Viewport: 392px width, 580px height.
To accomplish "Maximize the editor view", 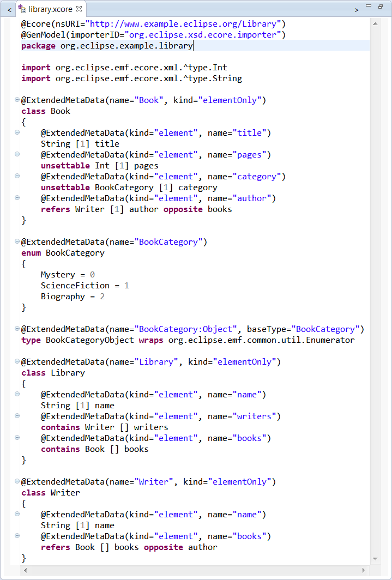I will point(381,7).
